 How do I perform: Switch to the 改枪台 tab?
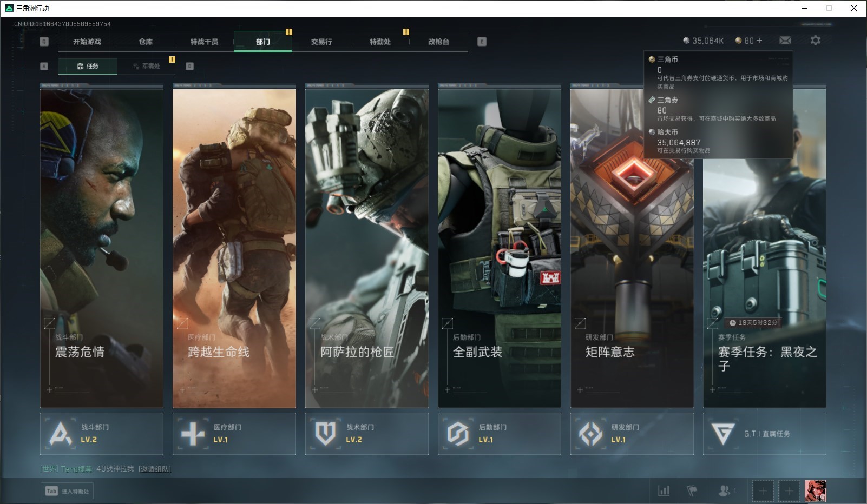tap(438, 42)
